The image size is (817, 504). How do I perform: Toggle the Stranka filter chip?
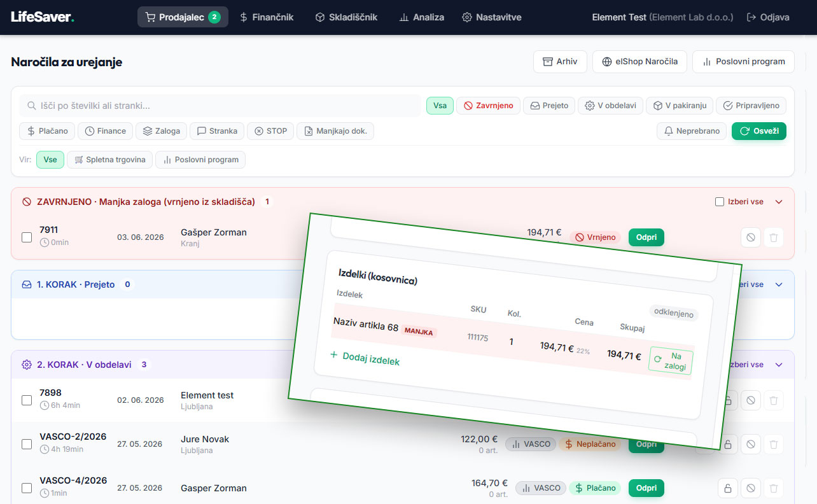(217, 131)
